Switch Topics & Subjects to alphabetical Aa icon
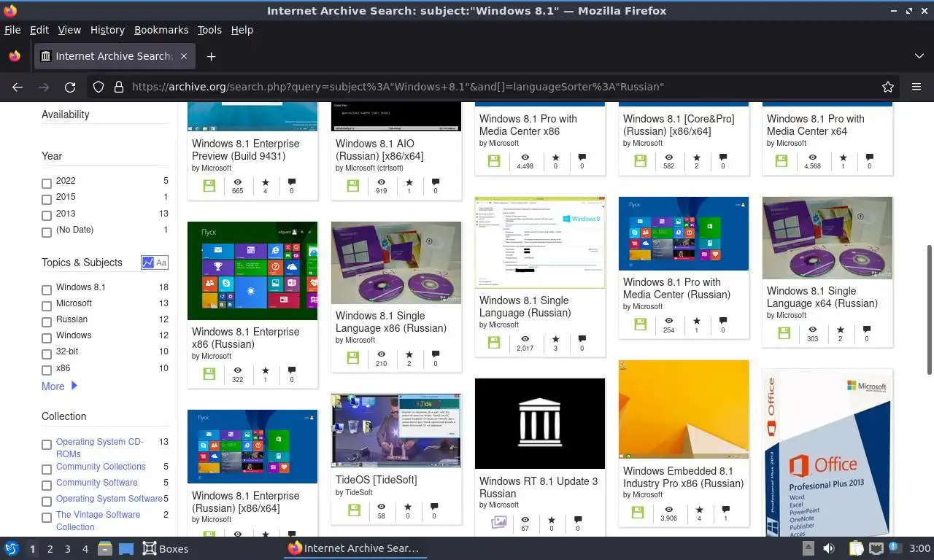Viewport: 934px width, 560px height. point(161,262)
